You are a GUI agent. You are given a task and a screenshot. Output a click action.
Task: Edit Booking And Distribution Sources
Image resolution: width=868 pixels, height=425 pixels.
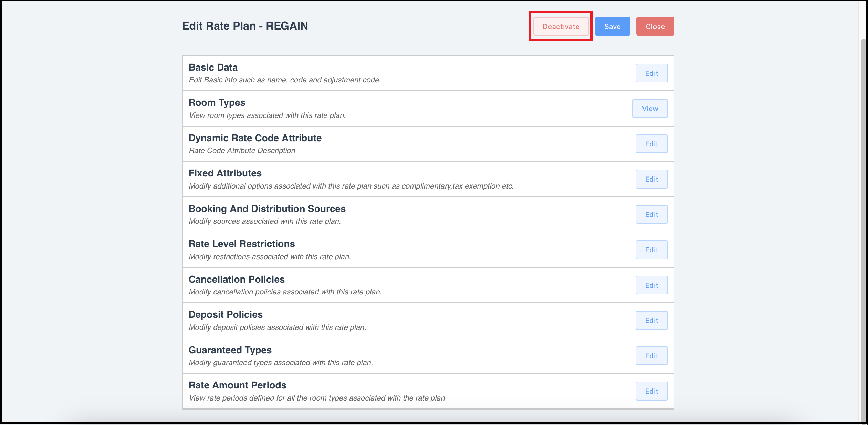coord(651,214)
